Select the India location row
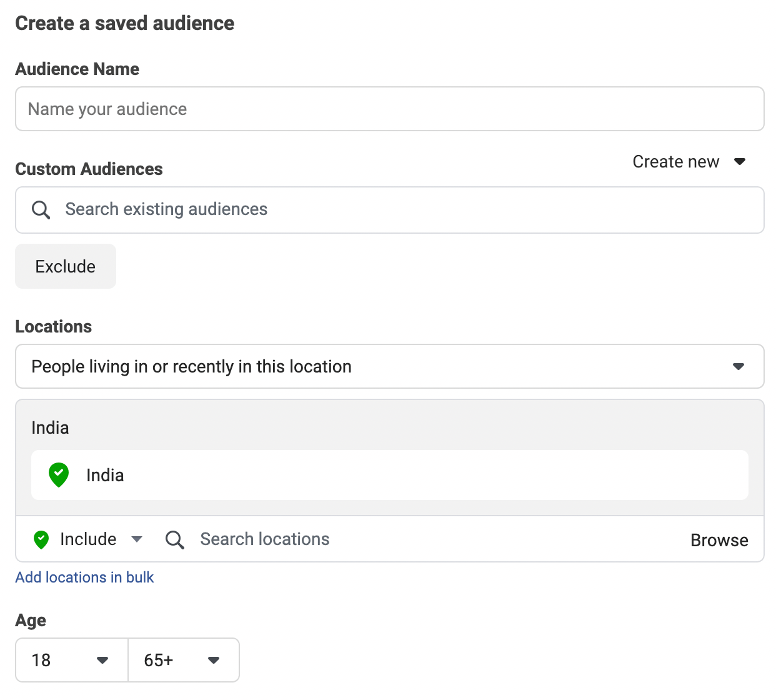The height and width of the screenshot is (700, 776). coord(389,475)
